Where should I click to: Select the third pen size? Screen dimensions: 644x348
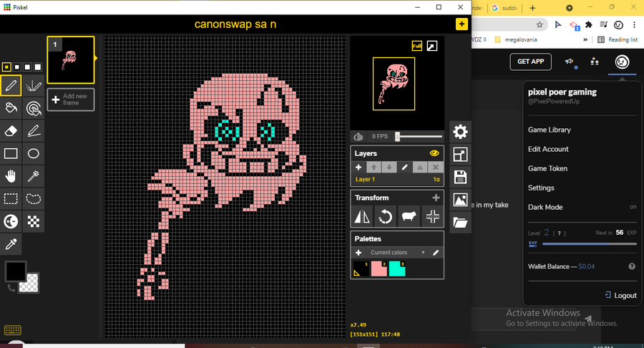click(27, 67)
